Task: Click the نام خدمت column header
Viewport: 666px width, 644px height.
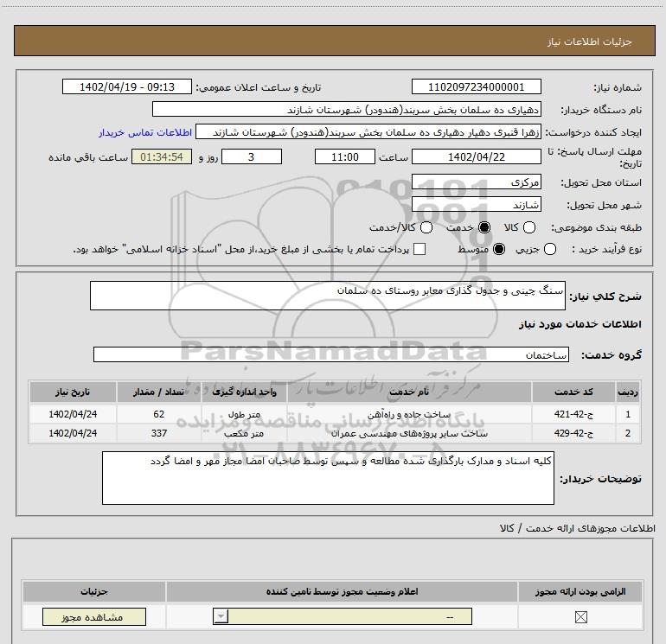Action: (x=409, y=392)
